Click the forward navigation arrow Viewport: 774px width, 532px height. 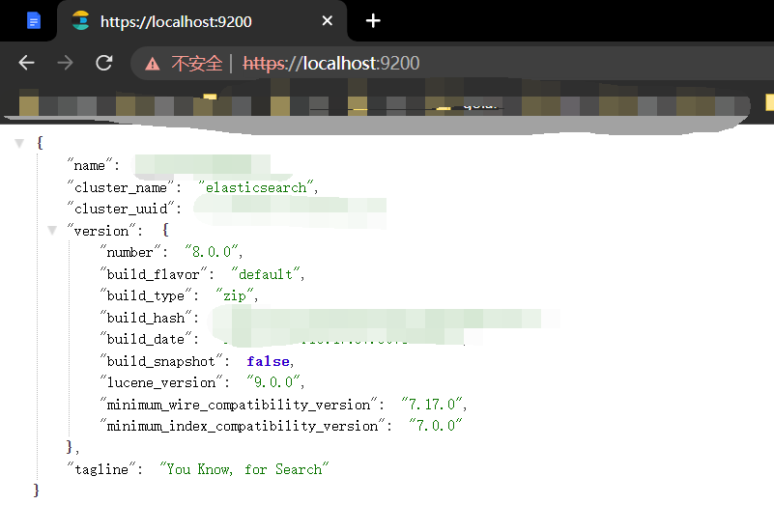tap(65, 63)
